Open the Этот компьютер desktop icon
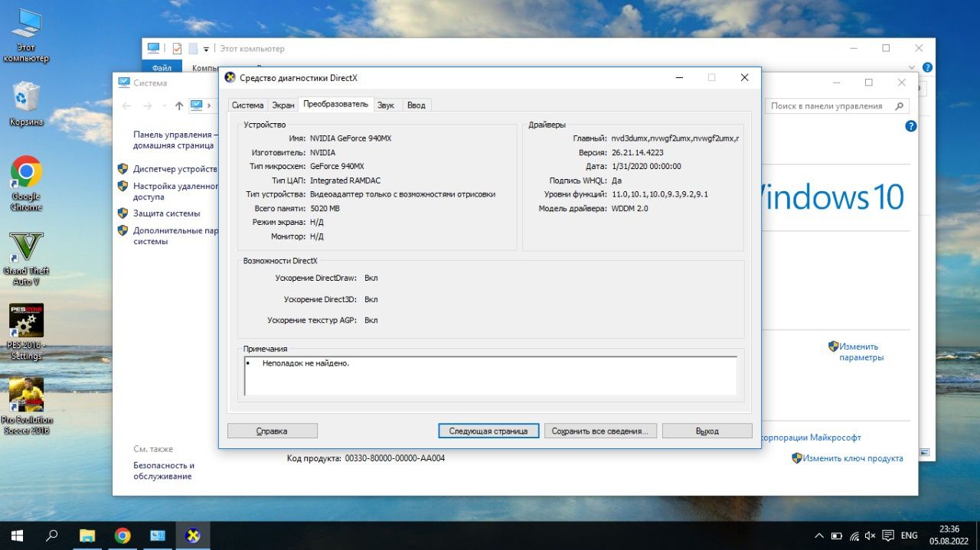The height and width of the screenshot is (550, 980). click(26, 36)
